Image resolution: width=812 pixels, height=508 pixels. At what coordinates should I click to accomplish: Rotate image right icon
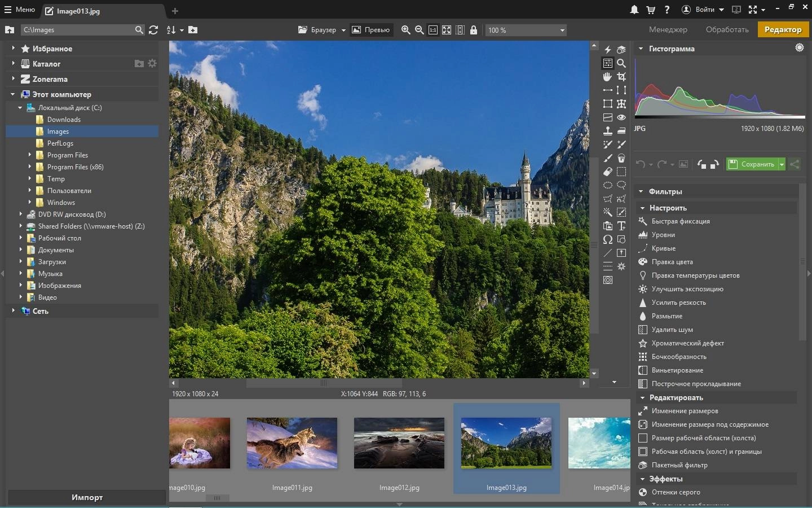click(x=714, y=164)
